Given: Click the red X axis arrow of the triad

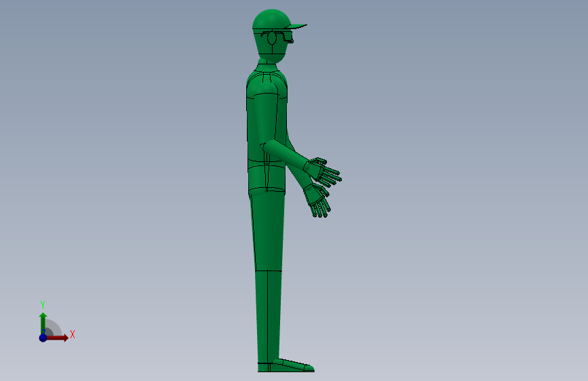Looking at the screenshot, I should [x=58, y=338].
